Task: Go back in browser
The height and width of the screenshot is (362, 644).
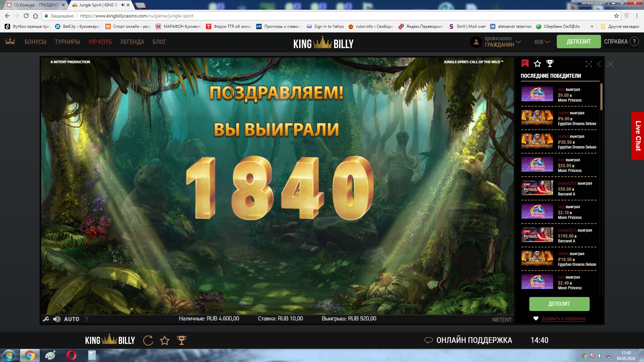Action: (x=7, y=16)
